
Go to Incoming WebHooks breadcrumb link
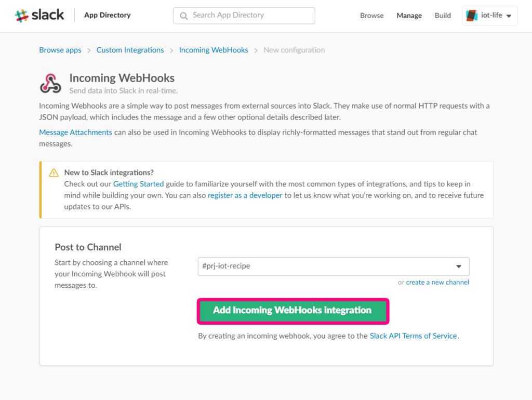(x=214, y=50)
